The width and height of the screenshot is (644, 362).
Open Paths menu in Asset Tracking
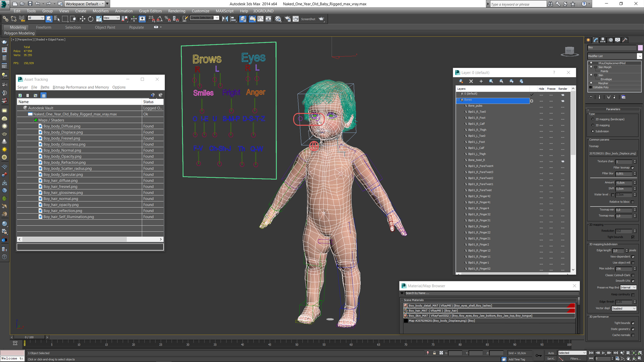(x=45, y=87)
